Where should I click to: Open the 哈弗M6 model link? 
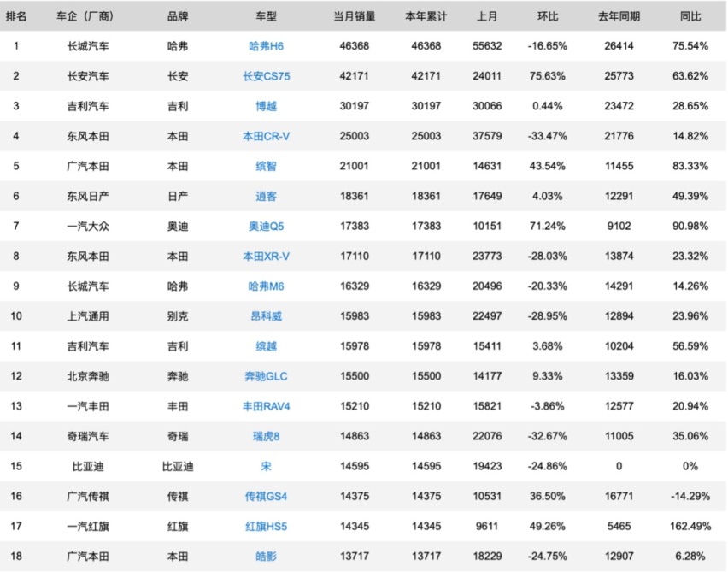click(x=266, y=286)
